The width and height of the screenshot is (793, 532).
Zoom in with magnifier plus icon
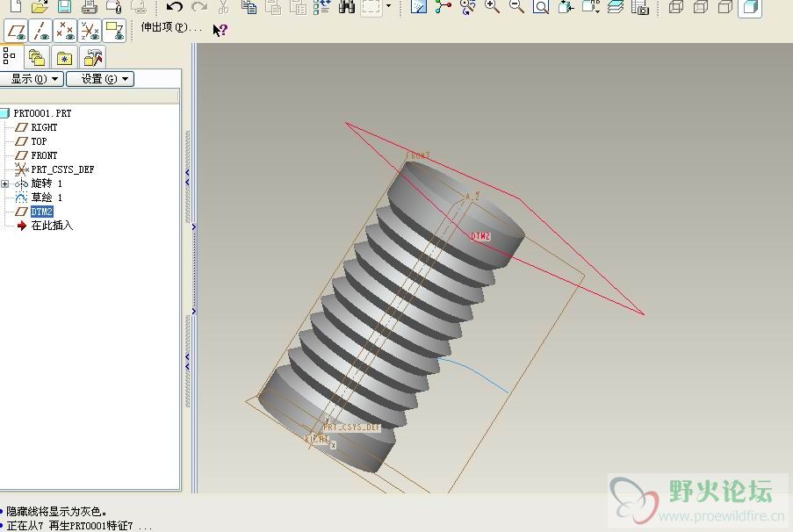[492, 6]
